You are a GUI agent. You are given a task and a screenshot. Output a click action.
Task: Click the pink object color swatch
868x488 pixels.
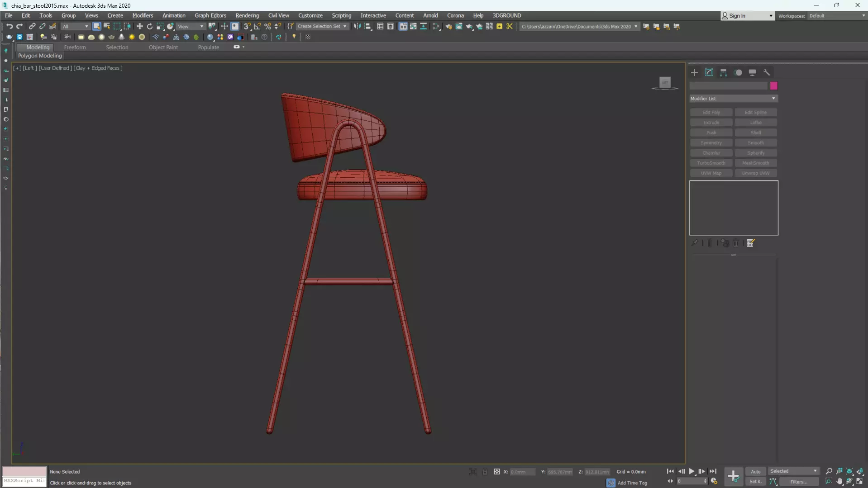774,86
